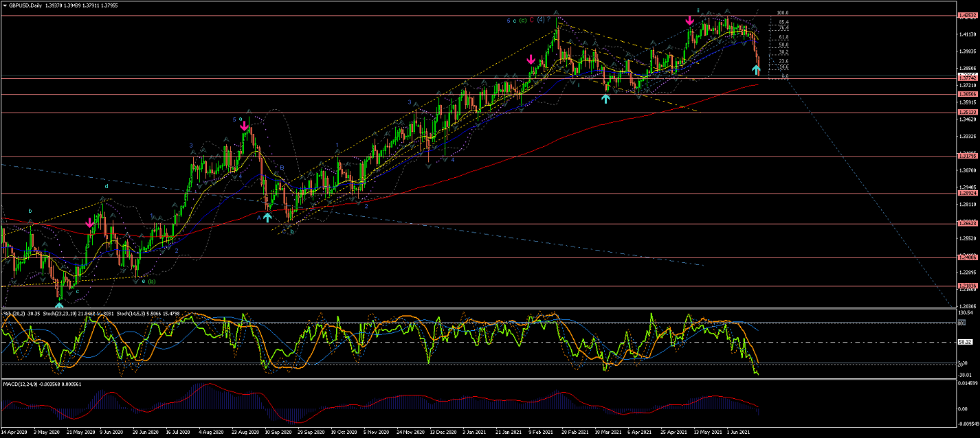Image resolution: width=980 pixels, height=438 pixels.
Task: Click the 1.28924 price level label
Action: click(x=967, y=194)
